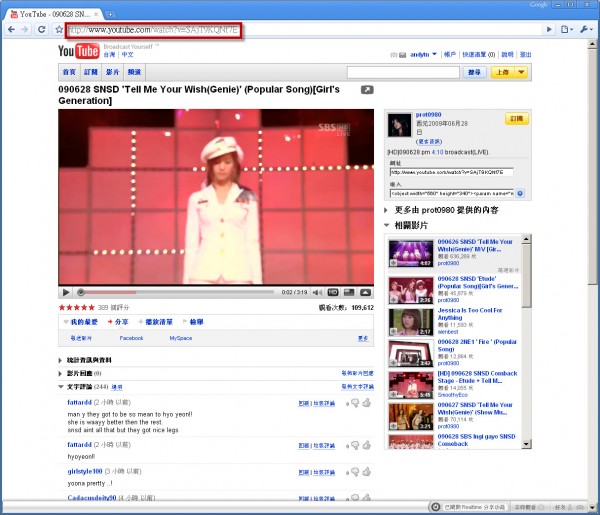Select the video URL field
The width and height of the screenshot is (600, 515).
coord(452,172)
